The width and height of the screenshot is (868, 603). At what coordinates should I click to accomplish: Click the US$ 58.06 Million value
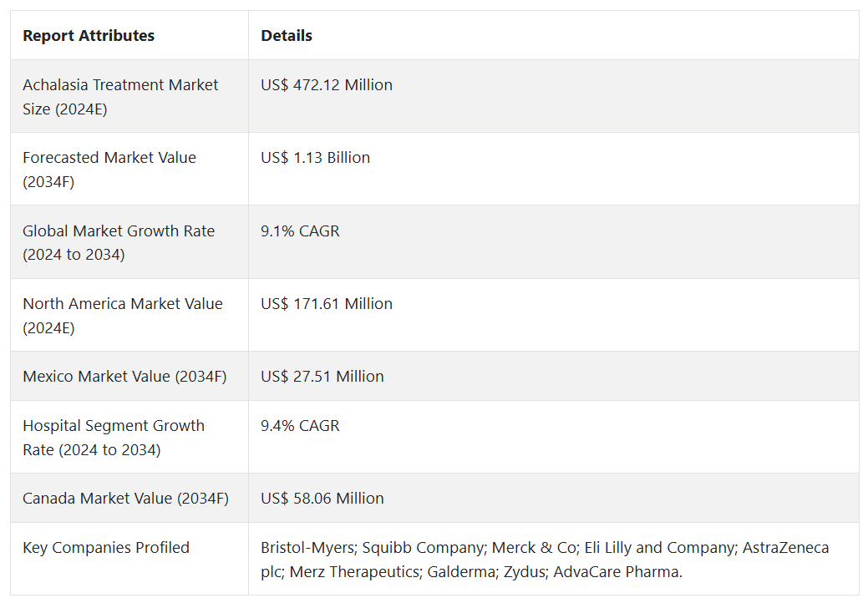[x=322, y=499]
